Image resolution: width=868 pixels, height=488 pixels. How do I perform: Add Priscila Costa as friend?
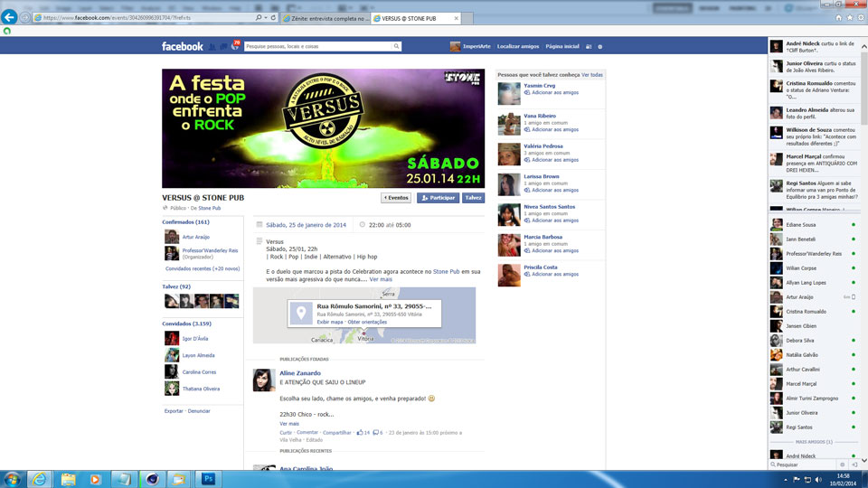tap(551, 275)
